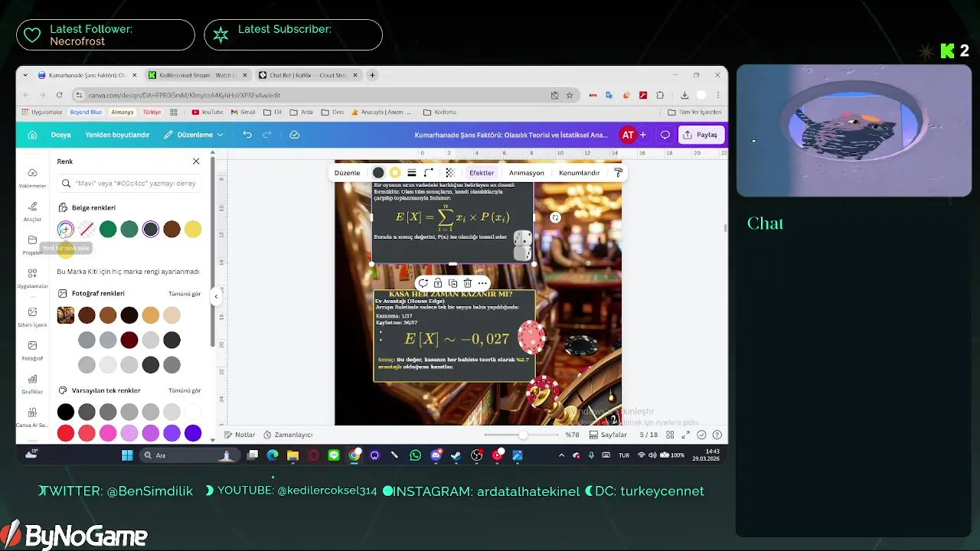Click the AT profile avatar
980x551 pixels.
628,135
